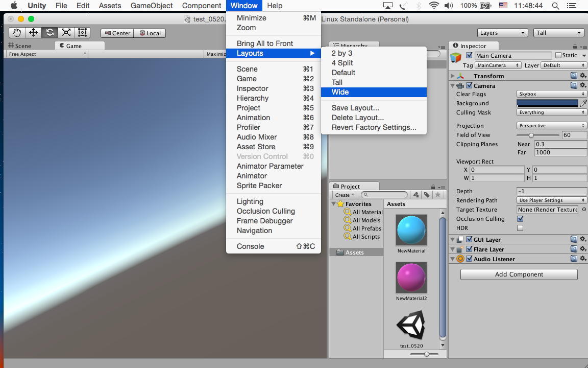
Task: Select the Rect transform tool
Action: pyautogui.click(x=82, y=33)
